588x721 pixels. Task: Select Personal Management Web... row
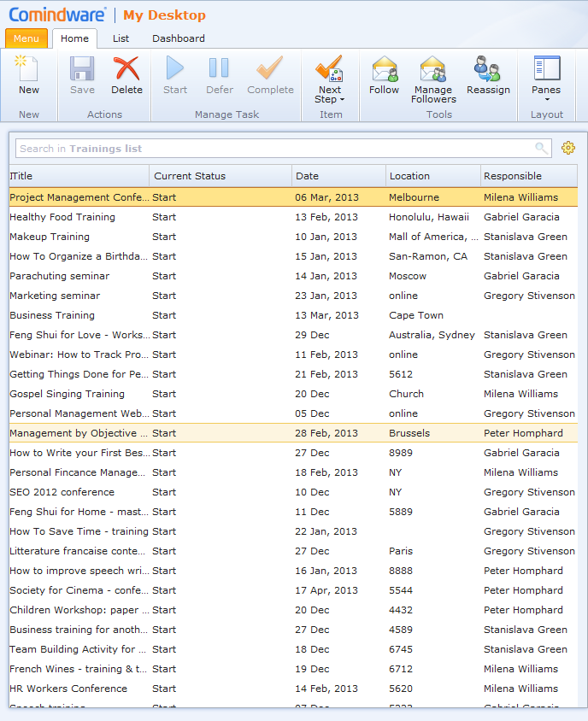click(293, 413)
